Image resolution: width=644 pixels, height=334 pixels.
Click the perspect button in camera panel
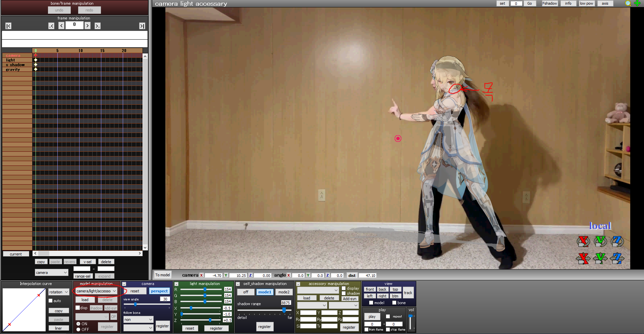159,291
